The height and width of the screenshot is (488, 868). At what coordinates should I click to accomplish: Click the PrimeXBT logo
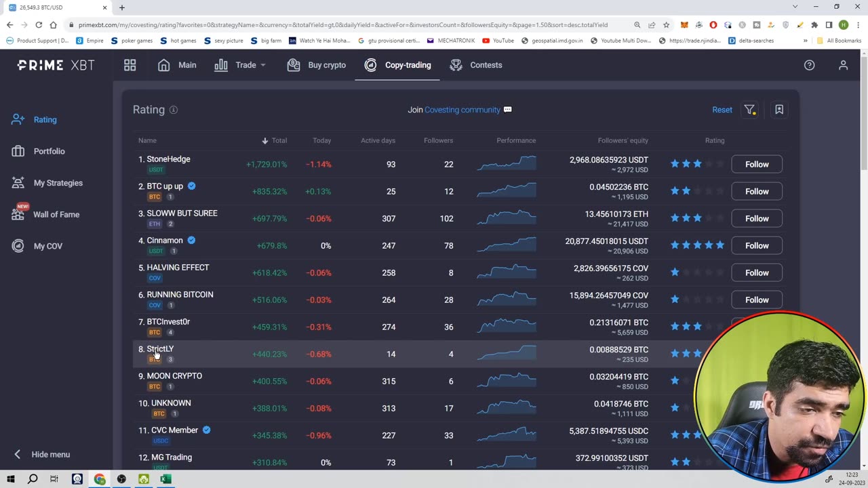tap(56, 65)
